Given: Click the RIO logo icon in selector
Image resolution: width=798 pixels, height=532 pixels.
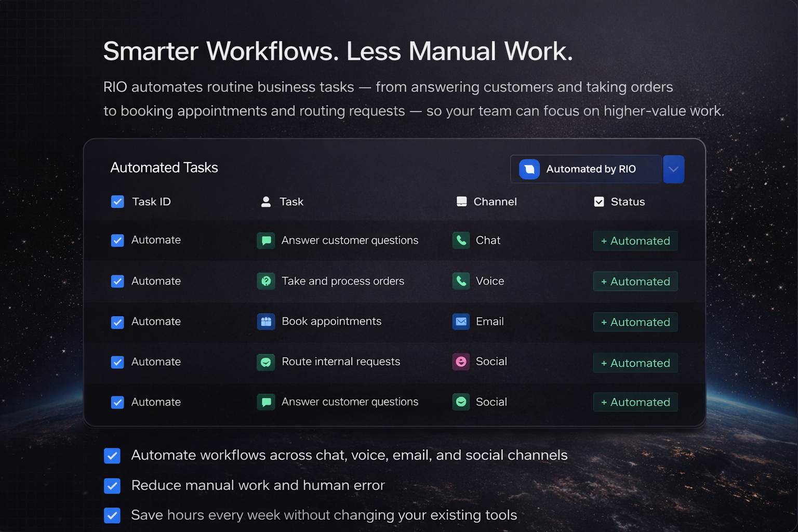Looking at the screenshot, I should 529,169.
